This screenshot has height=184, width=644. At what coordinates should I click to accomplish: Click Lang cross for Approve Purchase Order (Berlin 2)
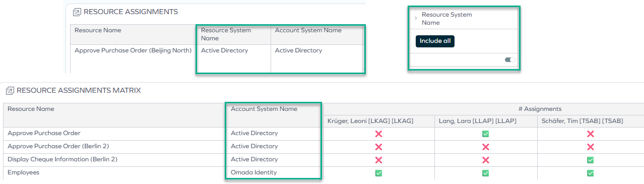486,147
